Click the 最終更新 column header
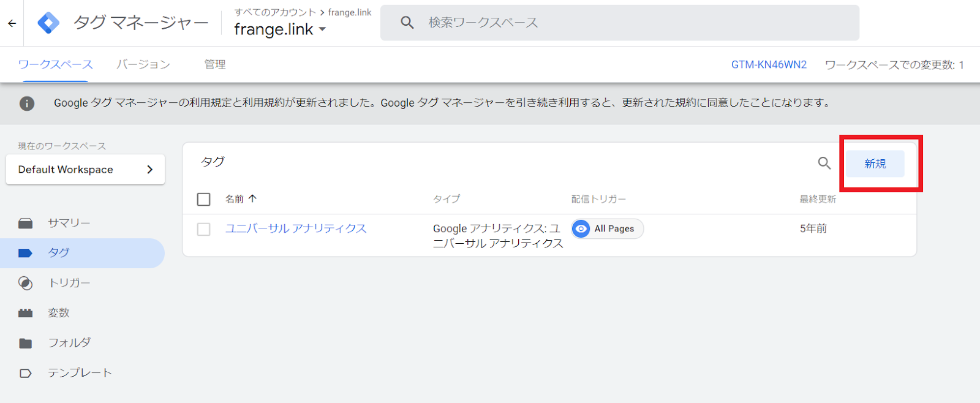This screenshot has width=980, height=403. pos(818,199)
